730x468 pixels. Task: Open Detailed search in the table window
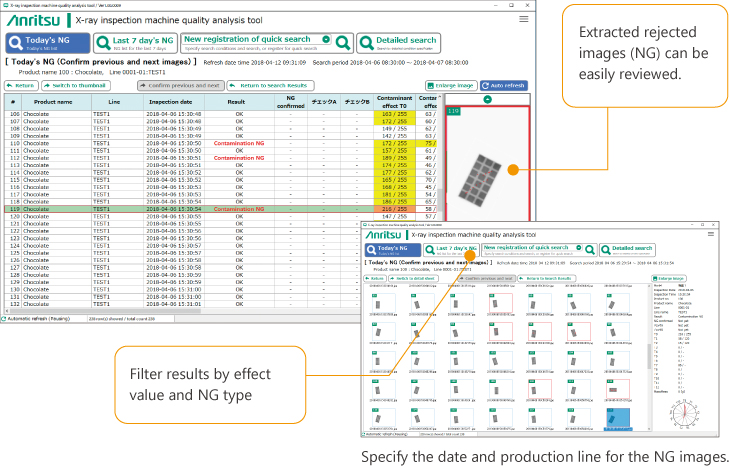399,43
